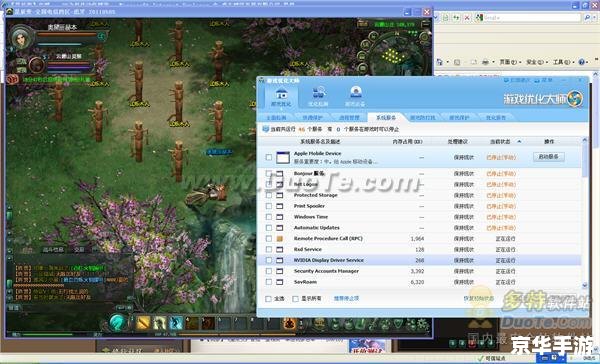Click the red round icon under game buff list
The height and width of the screenshot is (364, 600).
[x=12, y=79]
